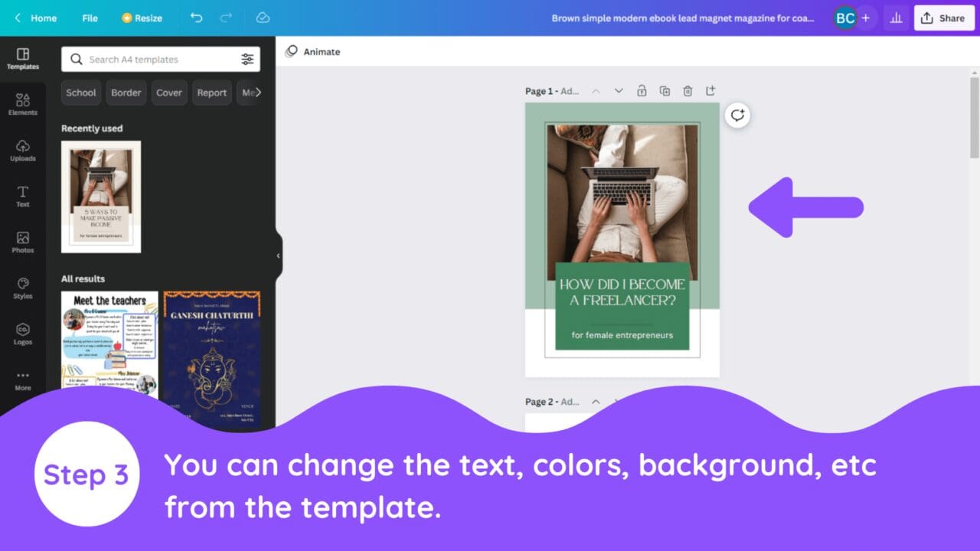Collapse the templates sidebar panel
Screen dimensions: 980x551
point(277,257)
